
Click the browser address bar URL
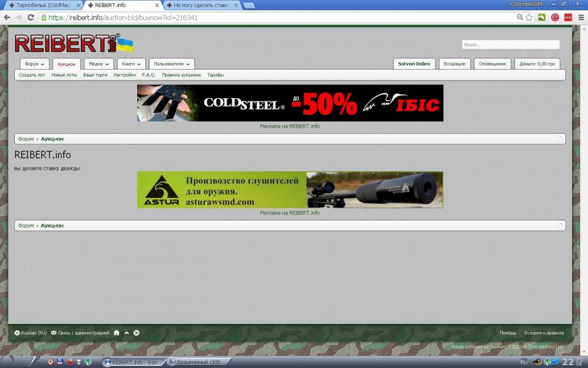123,17
